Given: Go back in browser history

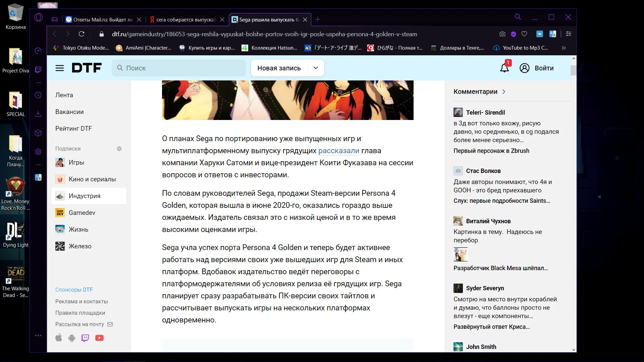Looking at the screenshot, I should pyautogui.click(x=55, y=34).
